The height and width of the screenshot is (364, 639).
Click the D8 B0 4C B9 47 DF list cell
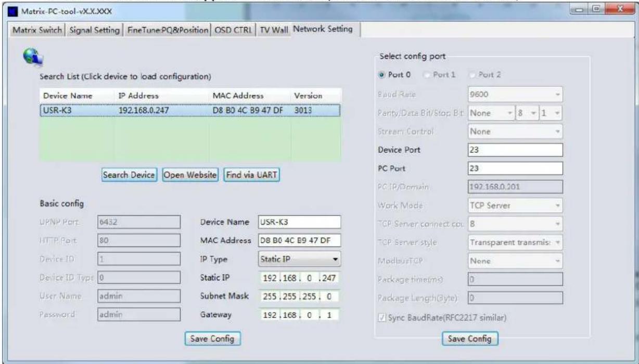coord(247,110)
